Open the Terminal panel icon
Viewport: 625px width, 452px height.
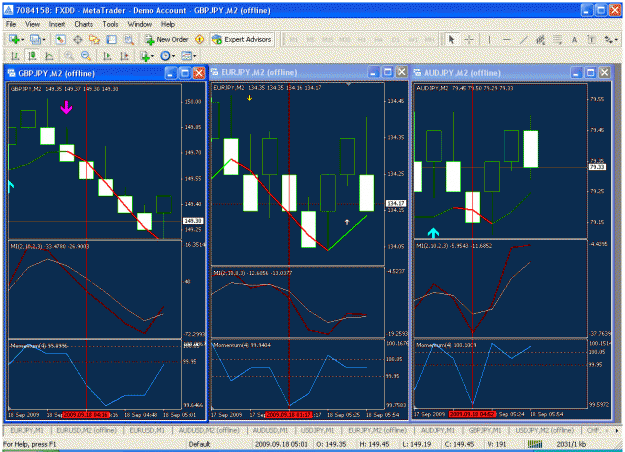tap(112, 39)
